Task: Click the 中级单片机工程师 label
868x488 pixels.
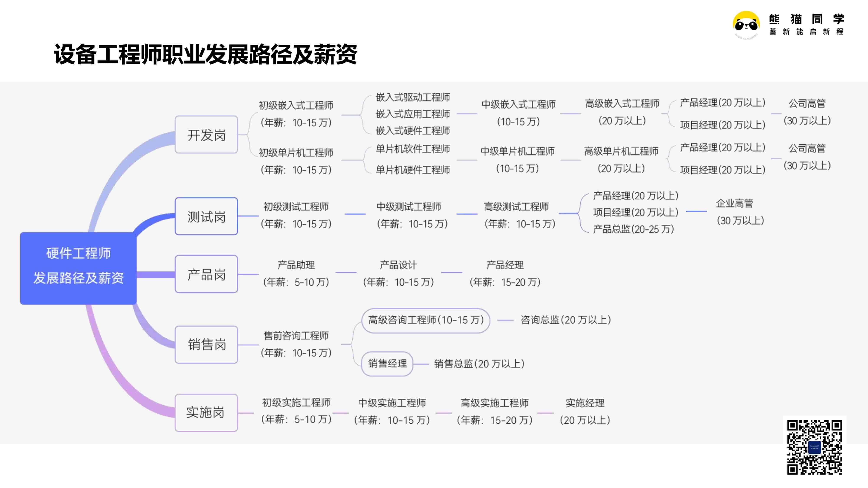Action: pos(518,151)
